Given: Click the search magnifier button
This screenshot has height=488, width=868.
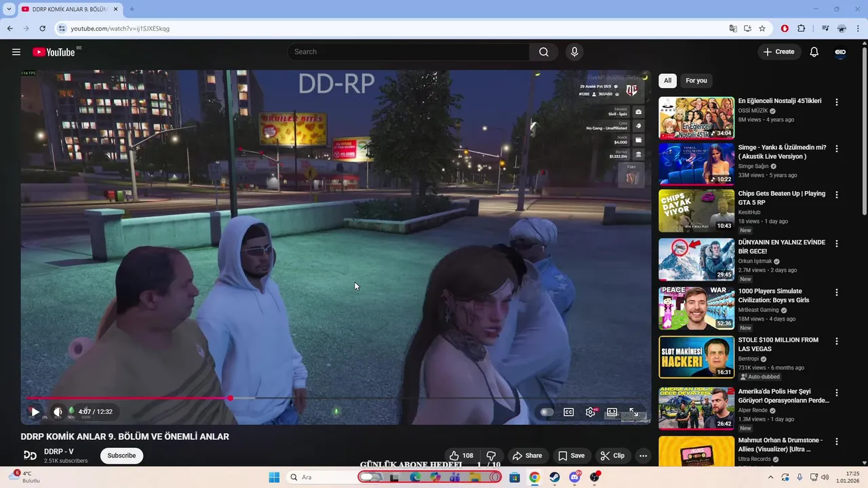Looking at the screenshot, I should tap(544, 52).
